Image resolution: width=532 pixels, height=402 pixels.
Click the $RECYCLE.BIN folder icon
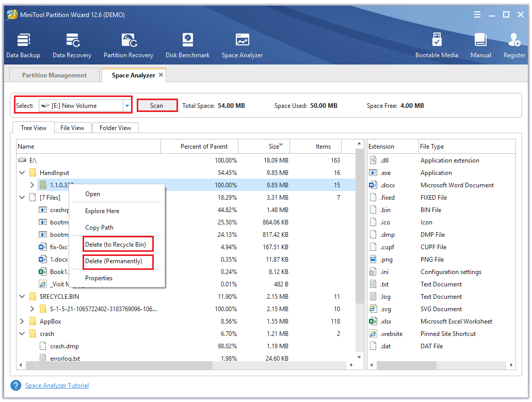(x=33, y=297)
